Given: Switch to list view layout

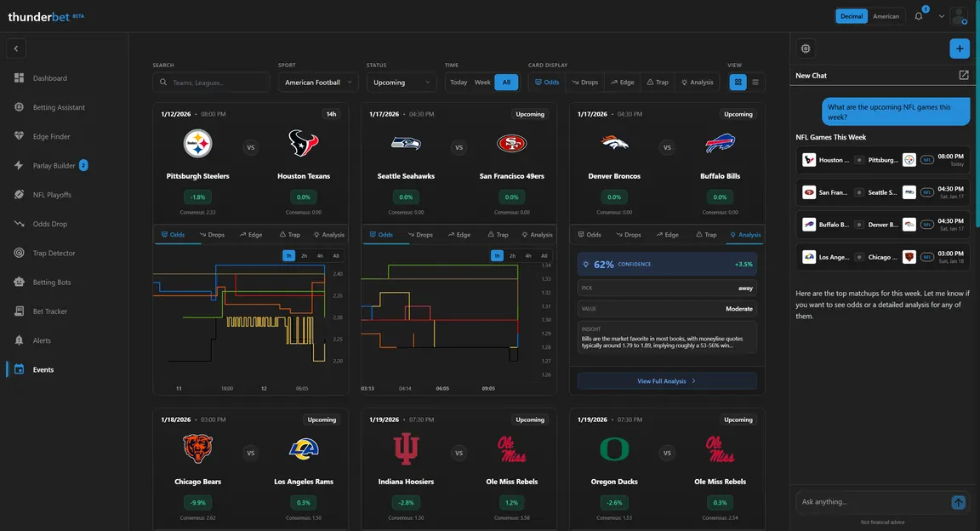Looking at the screenshot, I should pos(755,83).
